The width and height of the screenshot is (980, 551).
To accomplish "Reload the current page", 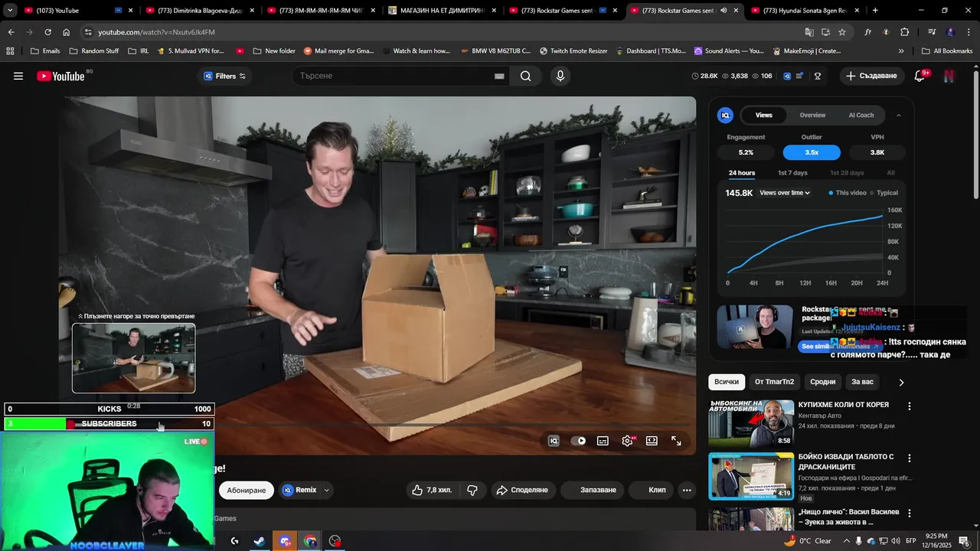I will click(x=47, y=32).
